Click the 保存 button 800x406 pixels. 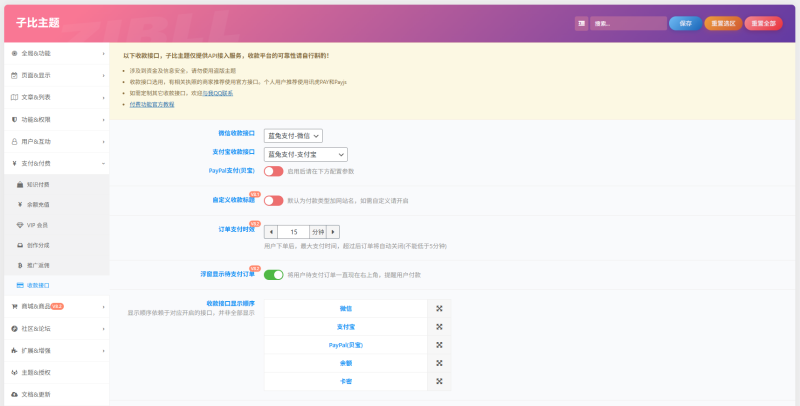click(x=685, y=23)
